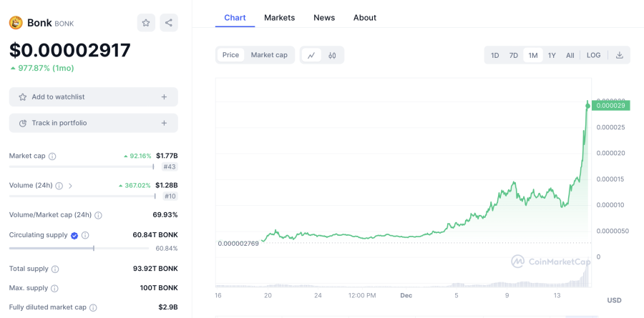Viewport: 644px width, 318px height.
Task: Download chart data
Action: pyautogui.click(x=620, y=55)
